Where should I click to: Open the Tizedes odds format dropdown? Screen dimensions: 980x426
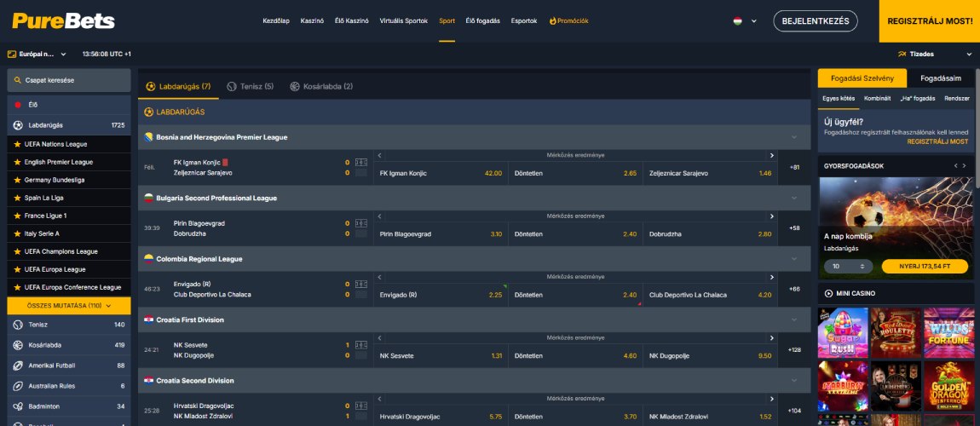(935, 55)
